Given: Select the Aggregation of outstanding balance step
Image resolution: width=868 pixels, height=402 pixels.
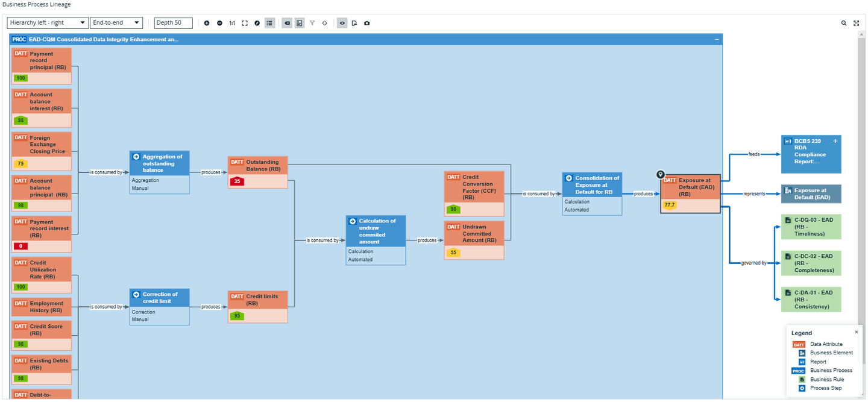Looking at the screenshot, I should tap(160, 172).
